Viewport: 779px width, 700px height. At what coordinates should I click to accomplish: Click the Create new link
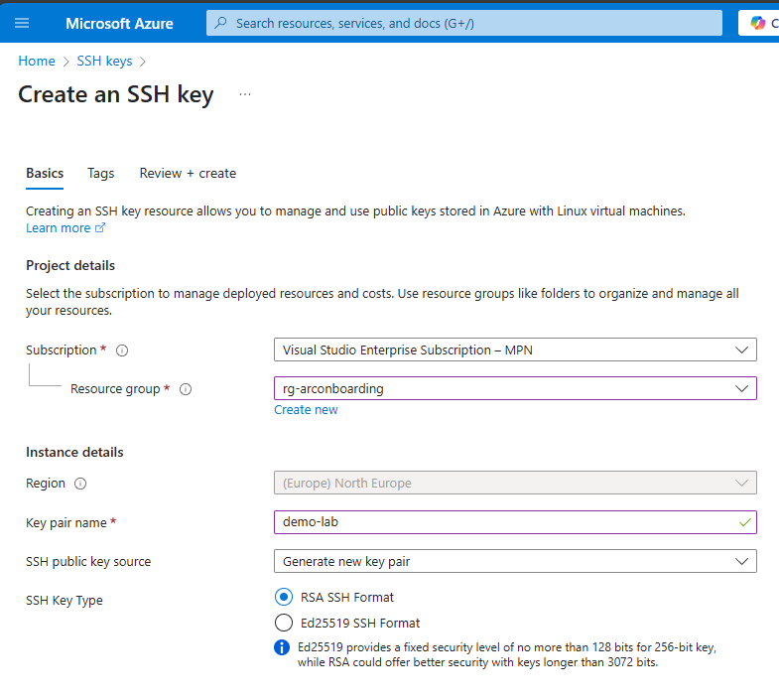pos(306,410)
